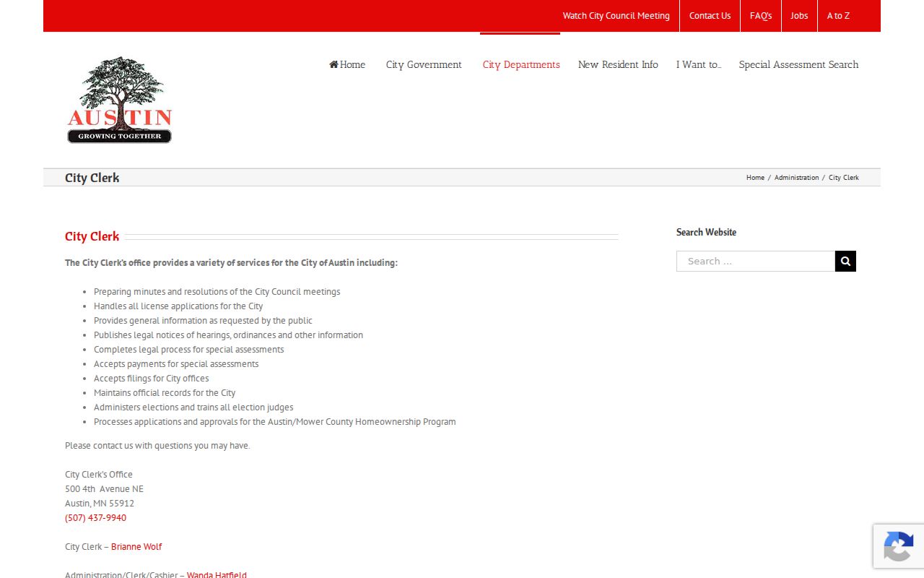Click 'Maintains official records' bullet
924x578 pixels.
(165, 393)
